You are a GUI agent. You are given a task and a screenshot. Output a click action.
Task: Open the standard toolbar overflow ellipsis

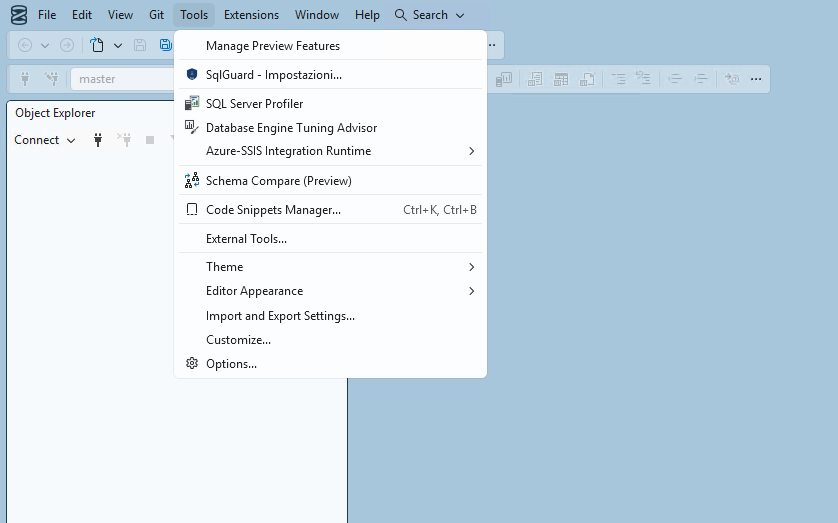pos(492,45)
